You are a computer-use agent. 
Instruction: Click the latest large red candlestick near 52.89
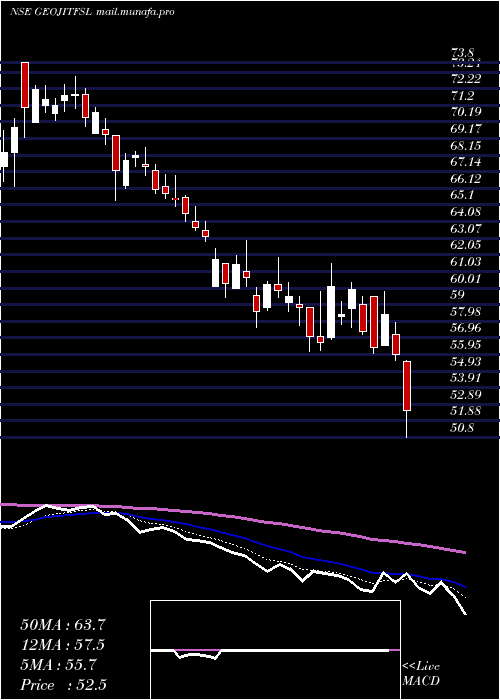(407, 386)
